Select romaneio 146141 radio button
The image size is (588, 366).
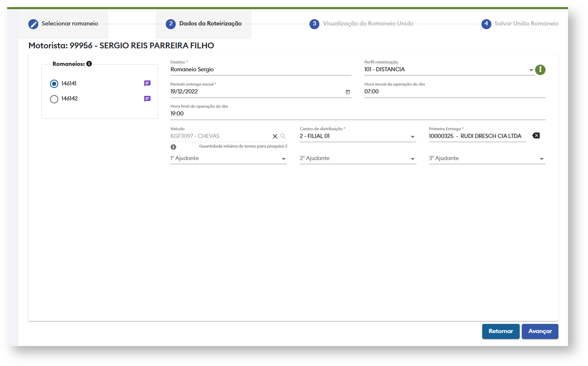tap(54, 84)
